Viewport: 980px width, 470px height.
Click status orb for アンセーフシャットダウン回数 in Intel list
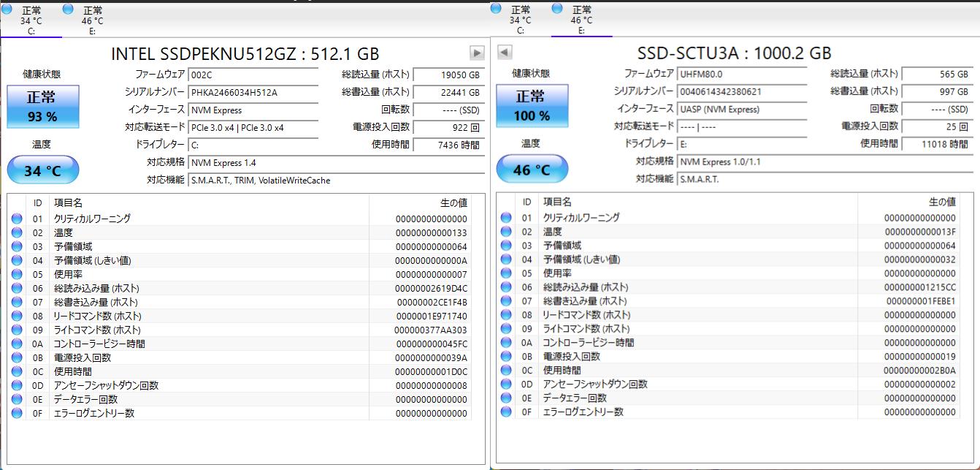(x=17, y=385)
